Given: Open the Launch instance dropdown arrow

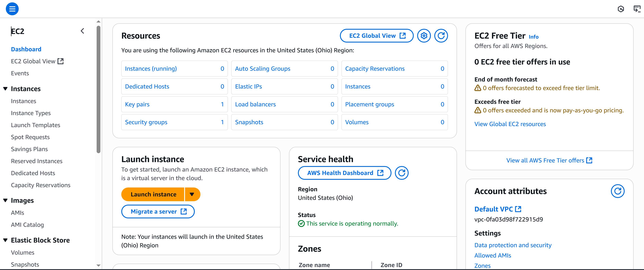Looking at the screenshot, I should click(x=192, y=194).
